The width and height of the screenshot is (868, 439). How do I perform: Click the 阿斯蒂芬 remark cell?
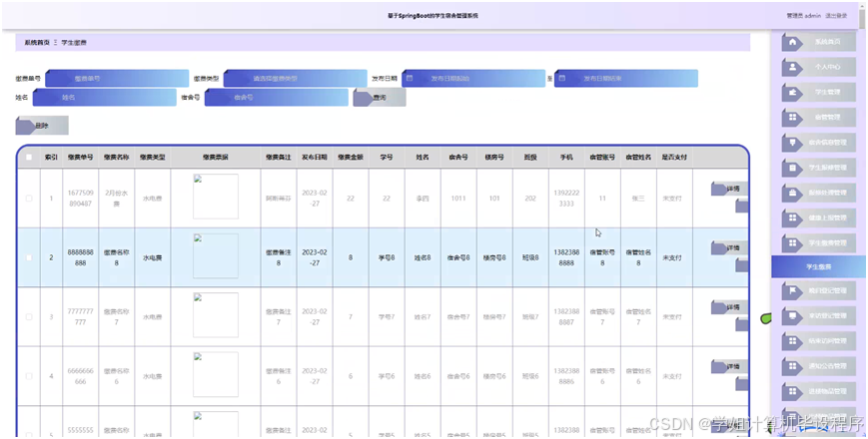click(x=279, y=198)
